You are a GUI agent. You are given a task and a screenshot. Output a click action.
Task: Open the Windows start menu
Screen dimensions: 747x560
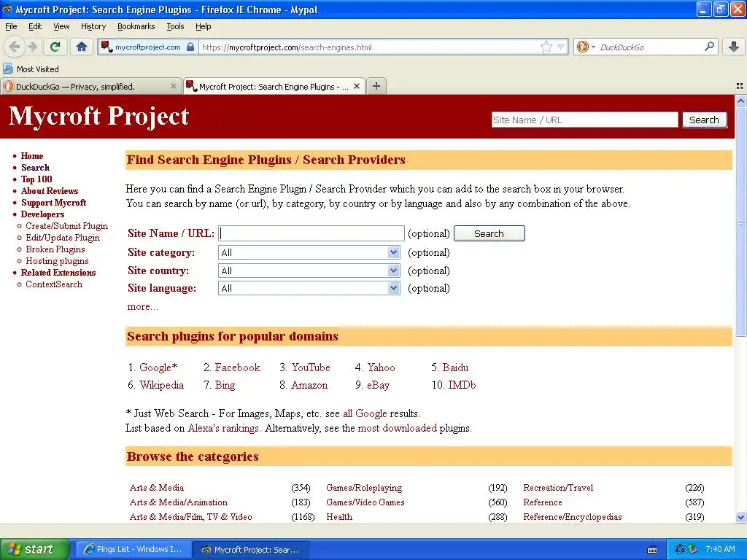tap(35, 549)
